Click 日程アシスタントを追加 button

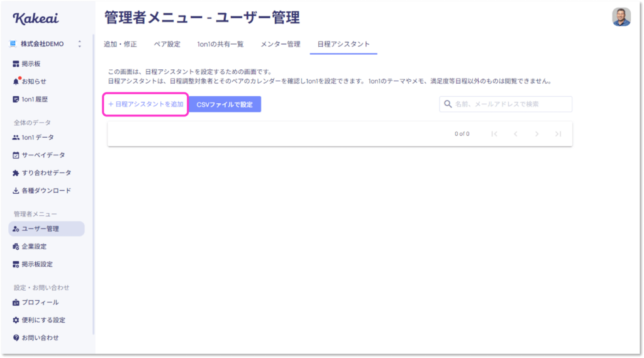point(146,104)
